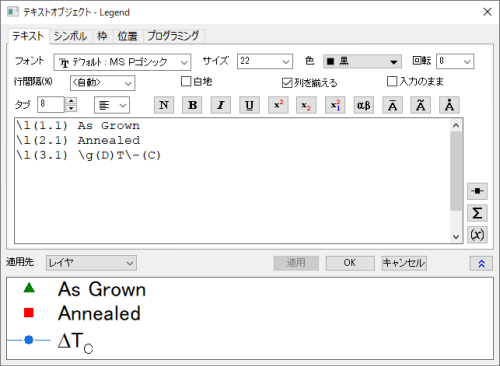Click red square symbol in preview
Image resolution: width=500 pixels, height=366 pixels.
point(29,313)
